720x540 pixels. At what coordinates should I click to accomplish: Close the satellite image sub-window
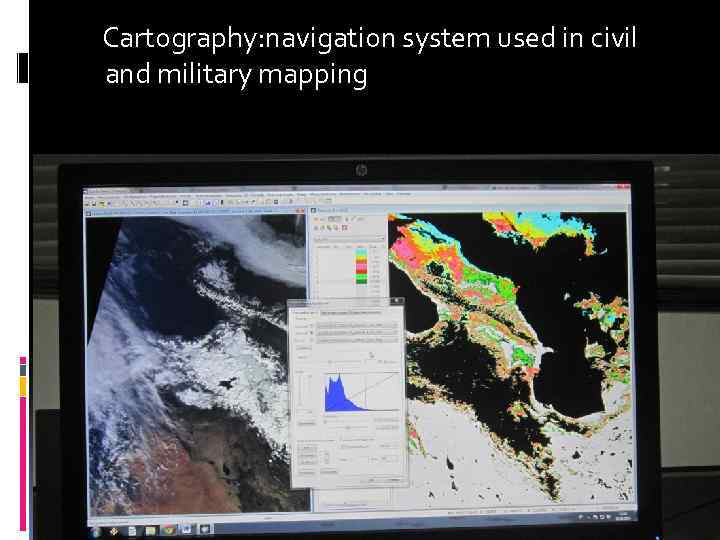(301, 211)
